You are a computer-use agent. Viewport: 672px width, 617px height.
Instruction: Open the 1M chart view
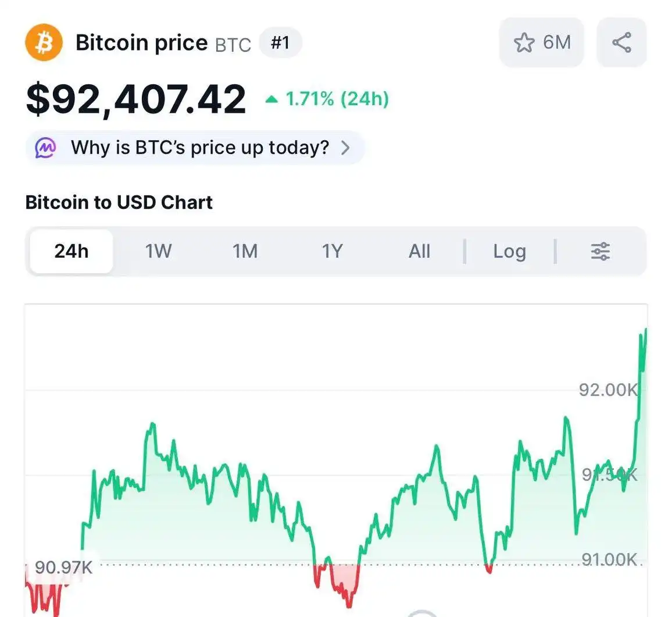245,251
